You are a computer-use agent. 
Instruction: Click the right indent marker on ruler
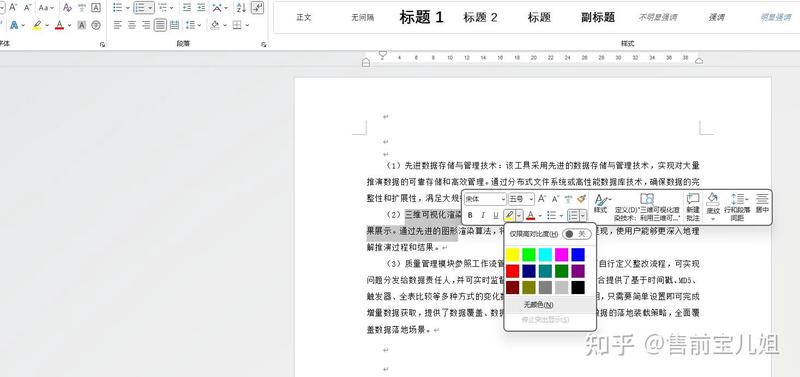[699, 61]
